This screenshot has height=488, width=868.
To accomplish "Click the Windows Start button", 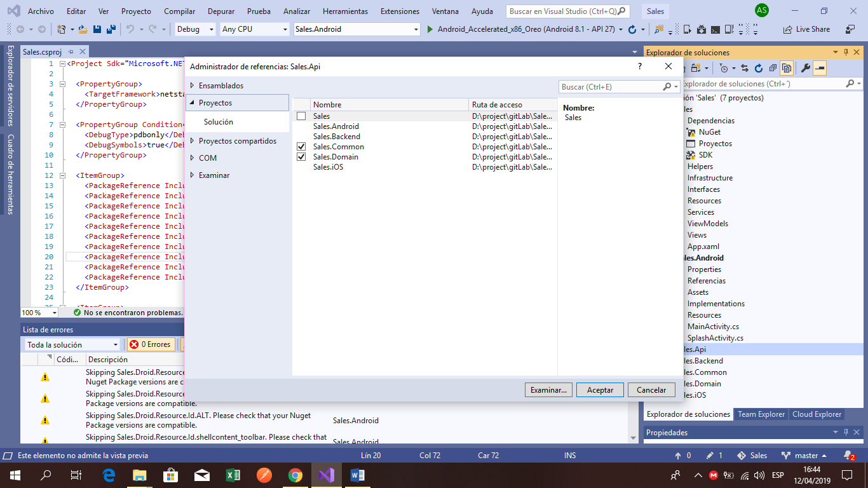I will 14,475.
